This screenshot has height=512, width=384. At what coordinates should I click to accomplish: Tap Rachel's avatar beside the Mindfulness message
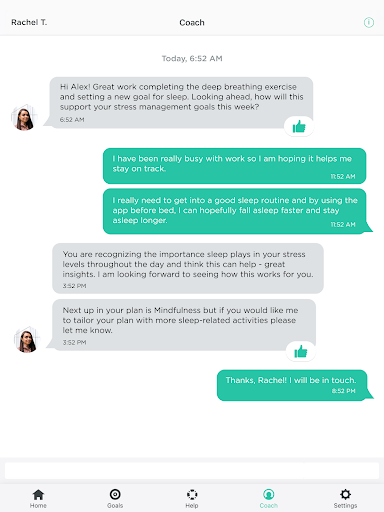coord(27,340)
